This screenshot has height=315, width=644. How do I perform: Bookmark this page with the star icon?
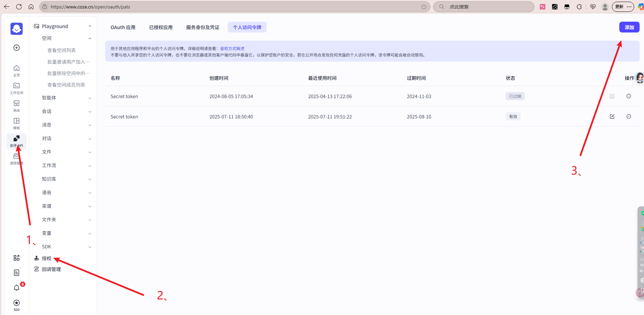424,7
